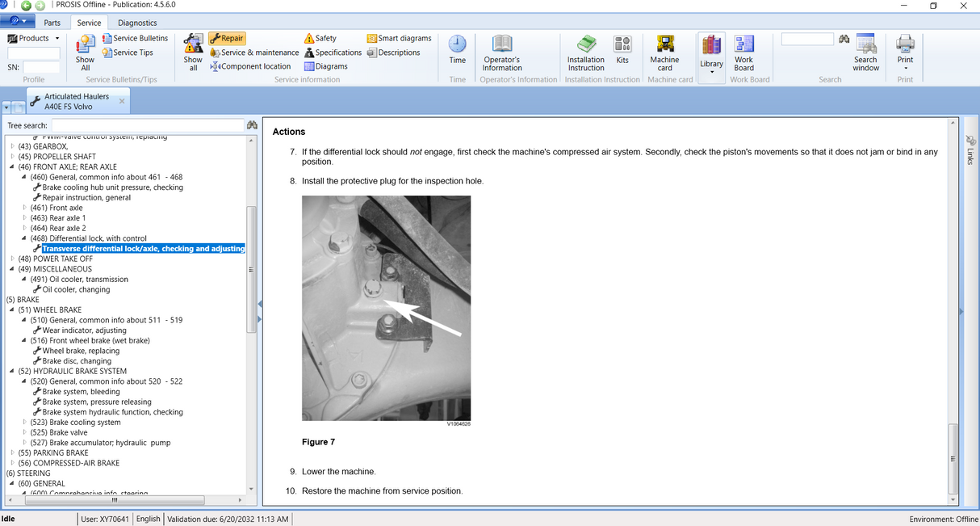The width and height of the screenshot is (980, 526).
Task: Toggle Component location filter
Action: pyautogui.click(x=250, y=66)
